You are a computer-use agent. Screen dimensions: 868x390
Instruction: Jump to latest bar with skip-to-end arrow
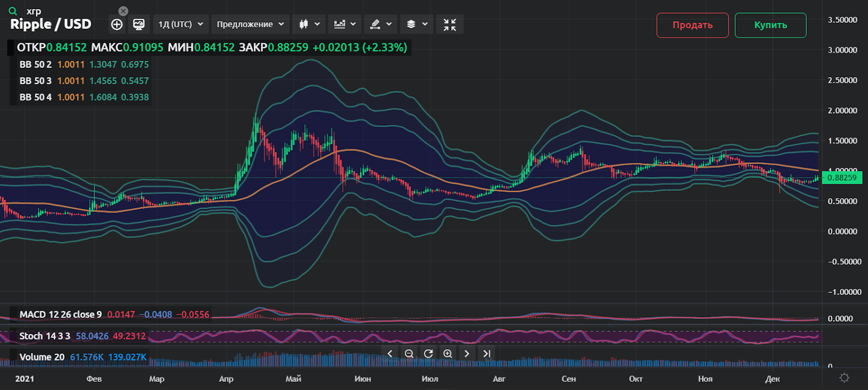coord(487,354)
